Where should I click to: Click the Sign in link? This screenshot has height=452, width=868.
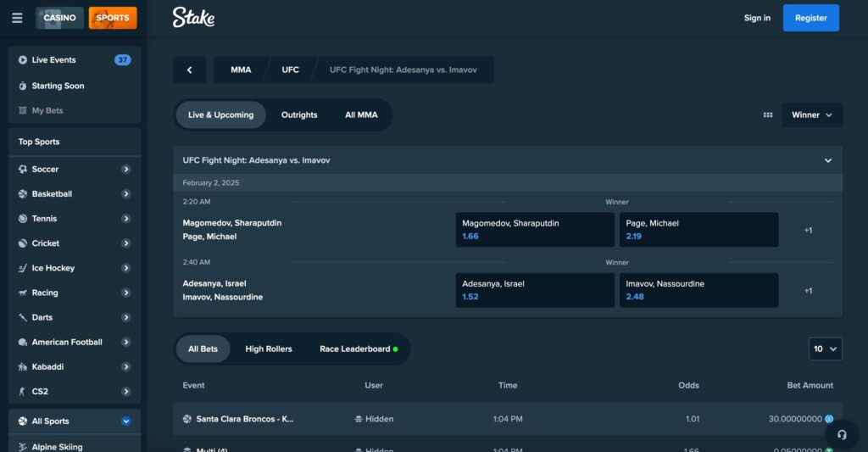757,18
